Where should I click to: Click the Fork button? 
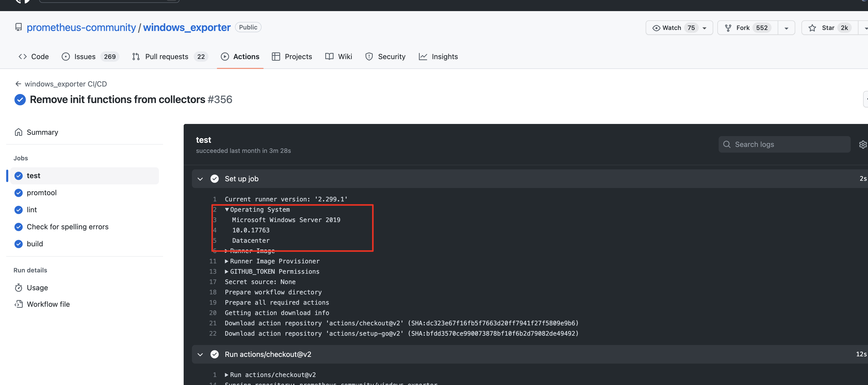coord(748,28)
